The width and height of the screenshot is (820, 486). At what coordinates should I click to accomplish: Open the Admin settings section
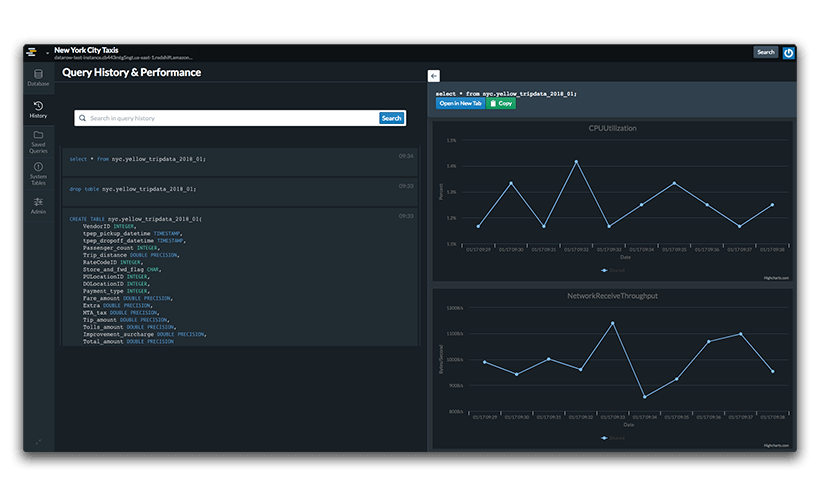click(38, 205)
